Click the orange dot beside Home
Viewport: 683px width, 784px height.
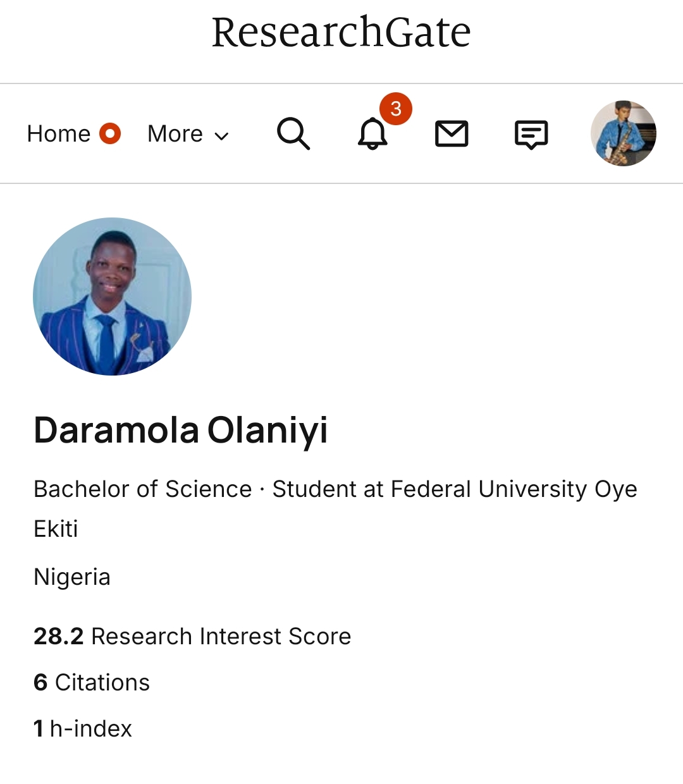[110, 134]
